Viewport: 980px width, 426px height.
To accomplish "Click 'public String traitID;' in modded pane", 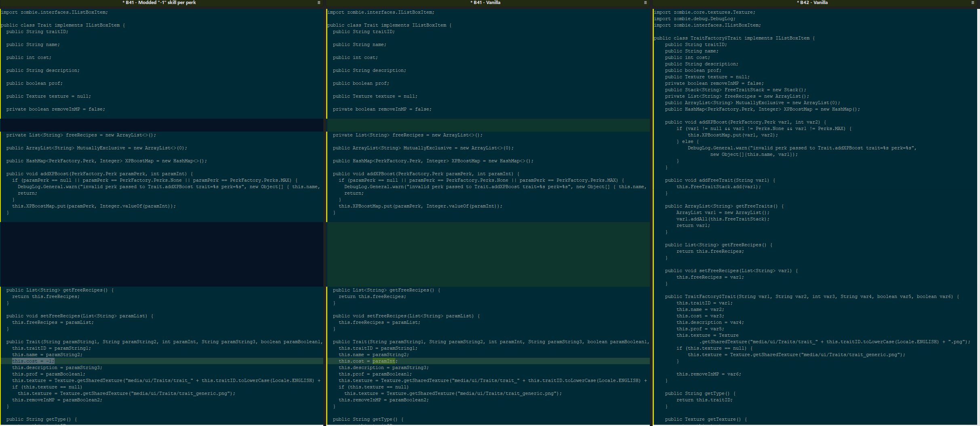I will coord(37,31).
